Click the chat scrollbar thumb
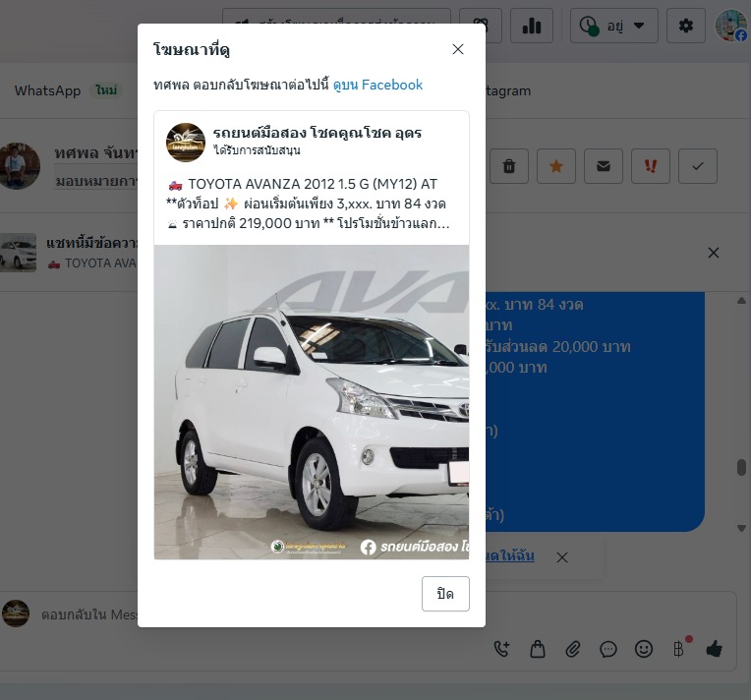The width and height of the screenshot is (751, 700). 741,467
